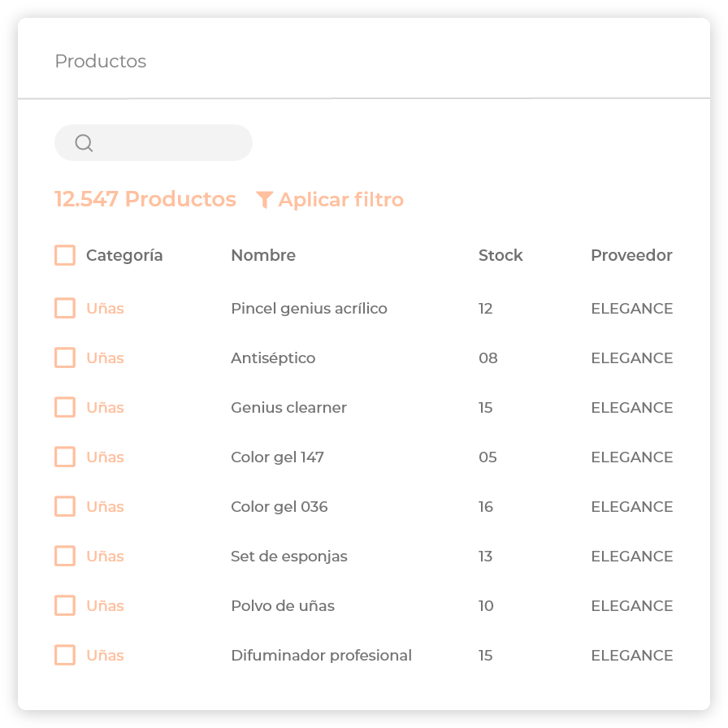Select the Productos page title

click(x=101, y=61)
